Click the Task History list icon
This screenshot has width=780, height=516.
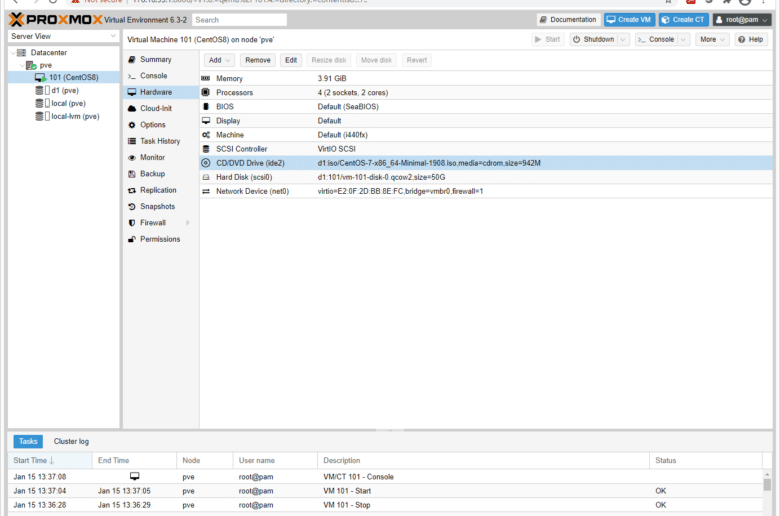point(132,141)
